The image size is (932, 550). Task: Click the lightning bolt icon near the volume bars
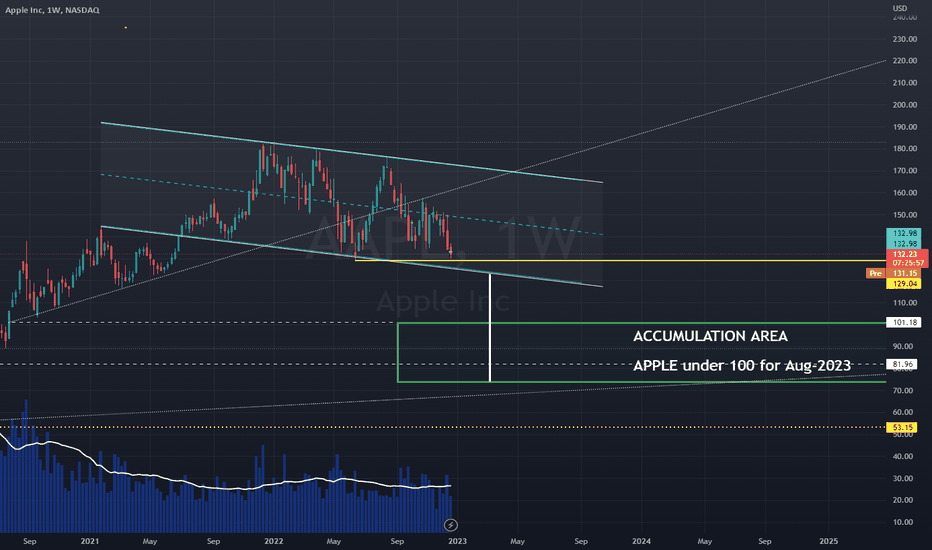click(451, 525)
